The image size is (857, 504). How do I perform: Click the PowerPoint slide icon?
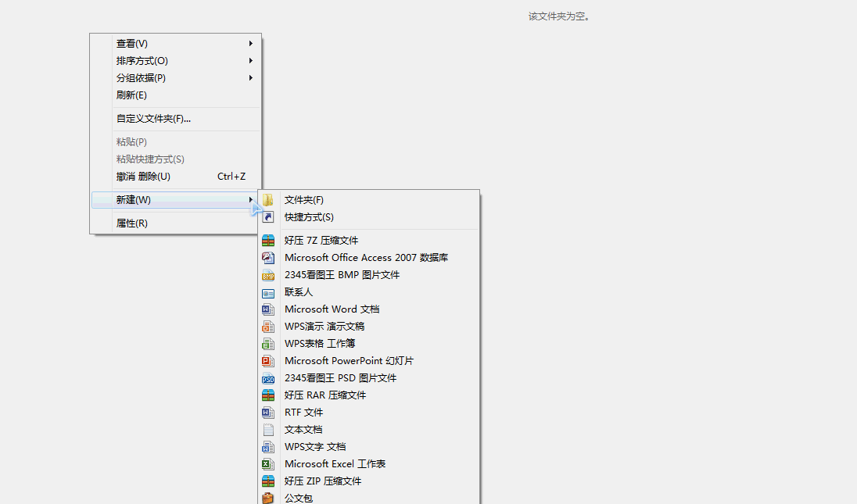pyautogui.click(x=267, y=361)
